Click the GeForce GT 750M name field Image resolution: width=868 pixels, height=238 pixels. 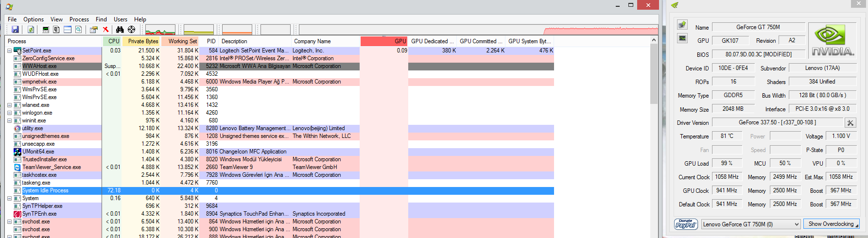point(758,27)
